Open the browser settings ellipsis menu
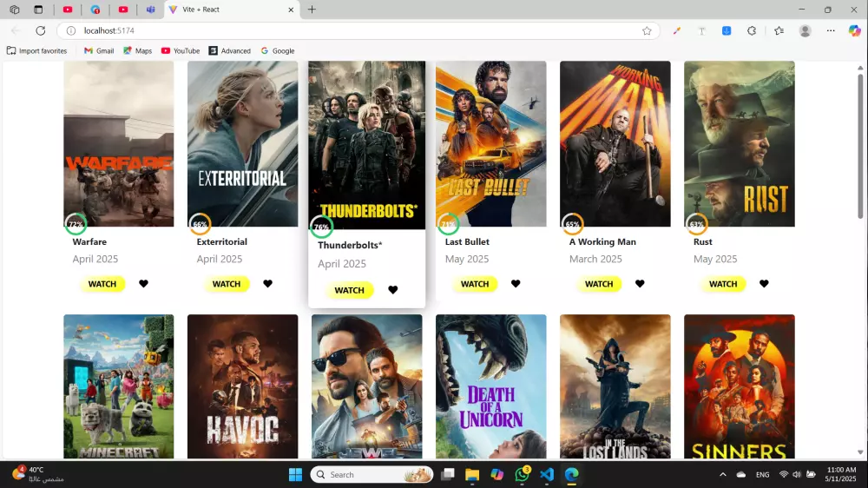The height and width of the screenshot is (488, 868). [x=831, y=30]
